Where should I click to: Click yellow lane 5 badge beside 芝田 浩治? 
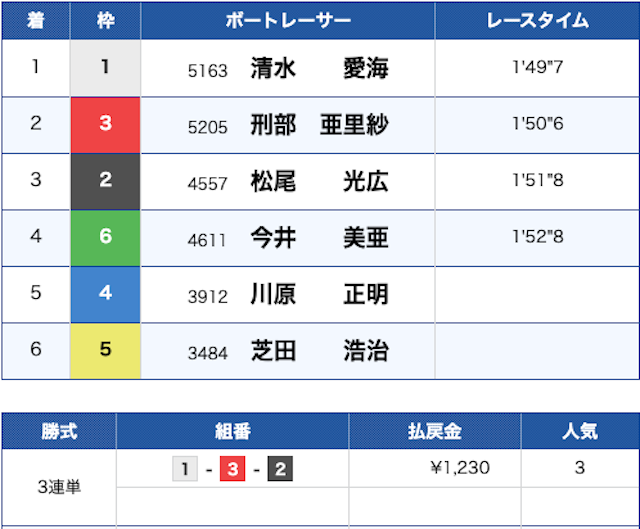105,351
